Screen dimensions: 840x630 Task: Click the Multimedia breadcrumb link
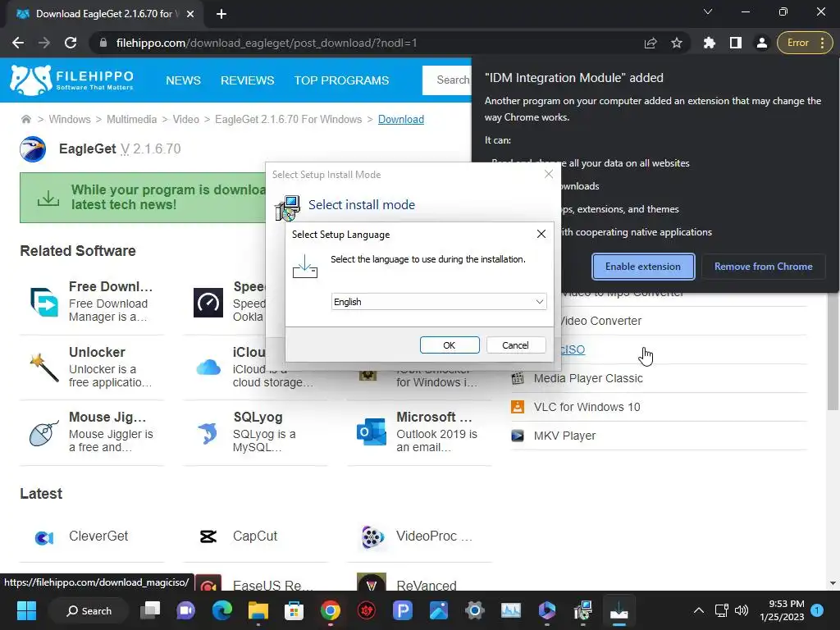click(131, 119)
